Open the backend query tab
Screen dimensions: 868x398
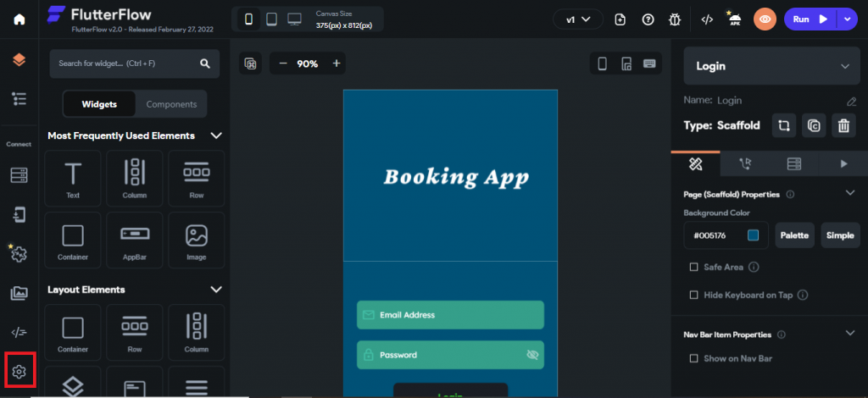(793, 163)
